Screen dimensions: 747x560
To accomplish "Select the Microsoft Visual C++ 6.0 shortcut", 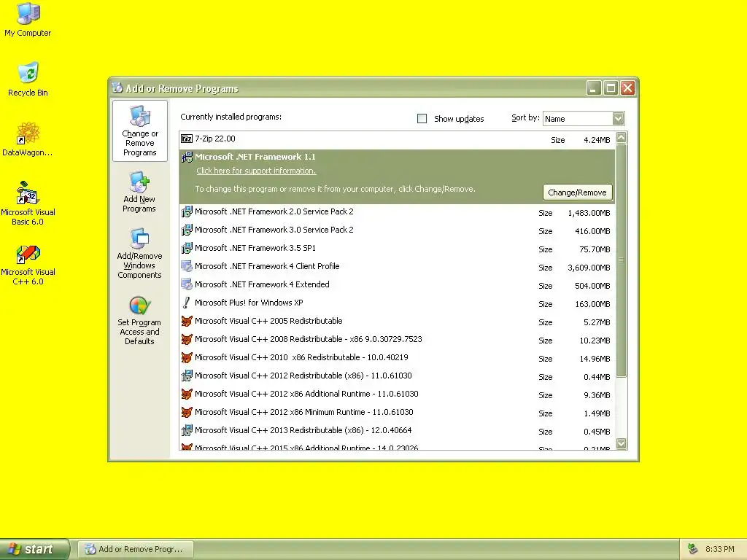I will pos(28,265).
